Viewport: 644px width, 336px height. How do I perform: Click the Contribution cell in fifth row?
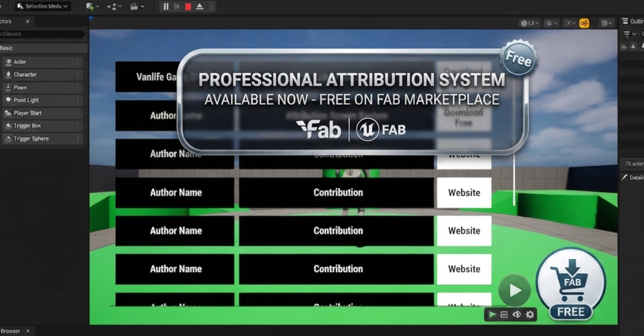point(336,231)
